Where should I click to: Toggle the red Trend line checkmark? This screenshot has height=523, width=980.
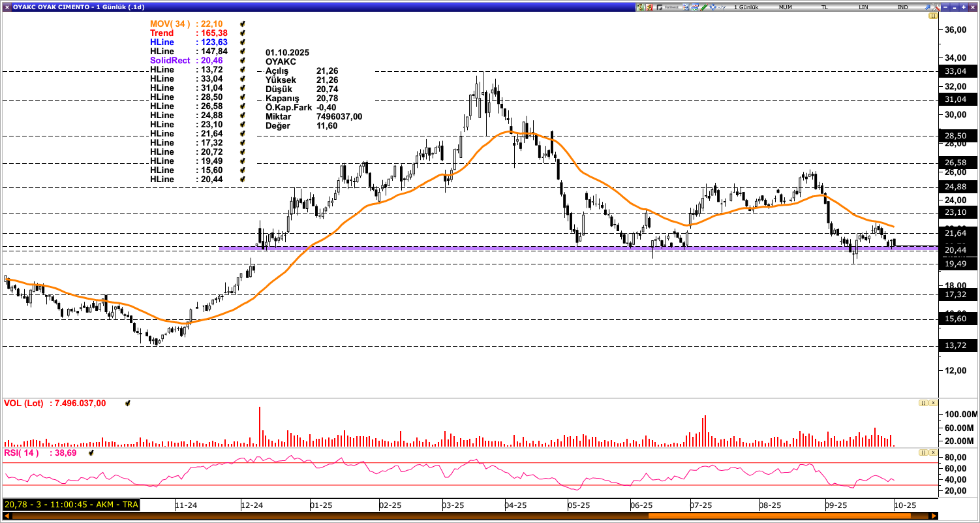(x=242, y=33)
